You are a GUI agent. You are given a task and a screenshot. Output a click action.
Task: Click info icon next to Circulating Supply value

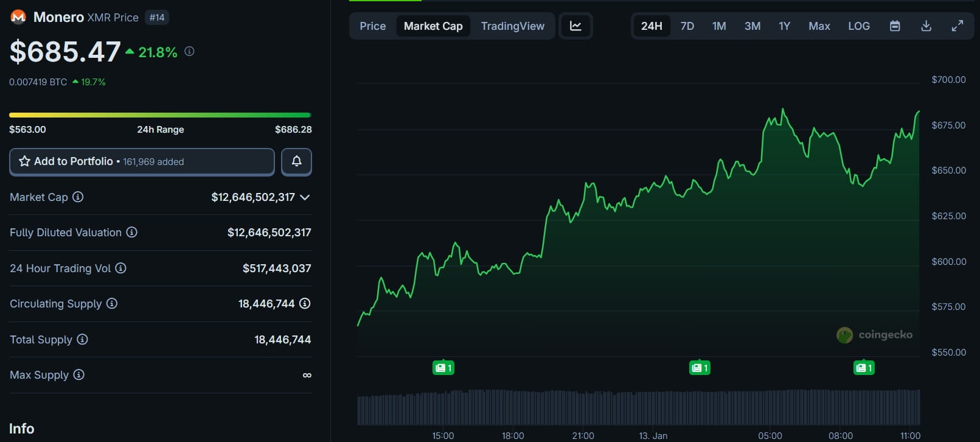305,303
